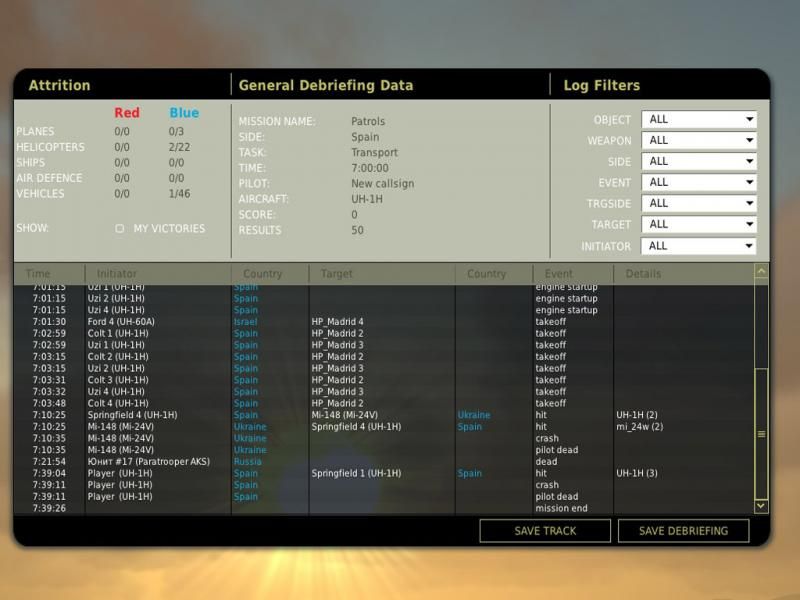
Task: Open the INITIATOR filter dropdown
Action: click(698, 246)
